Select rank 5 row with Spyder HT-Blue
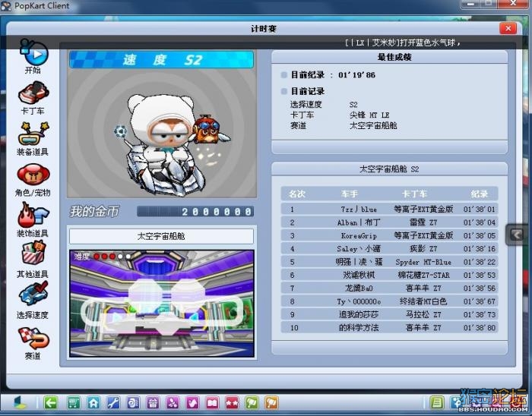 389,262
